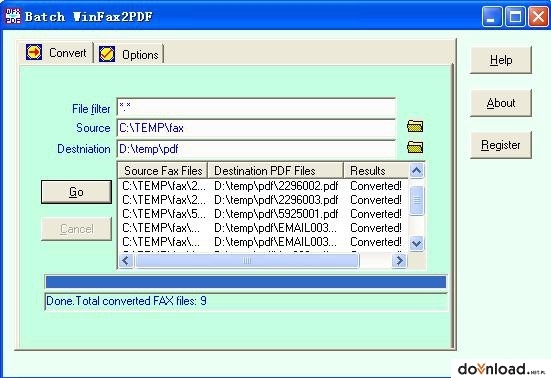Click the horizontal scroll right arrow

coord(399,261)
